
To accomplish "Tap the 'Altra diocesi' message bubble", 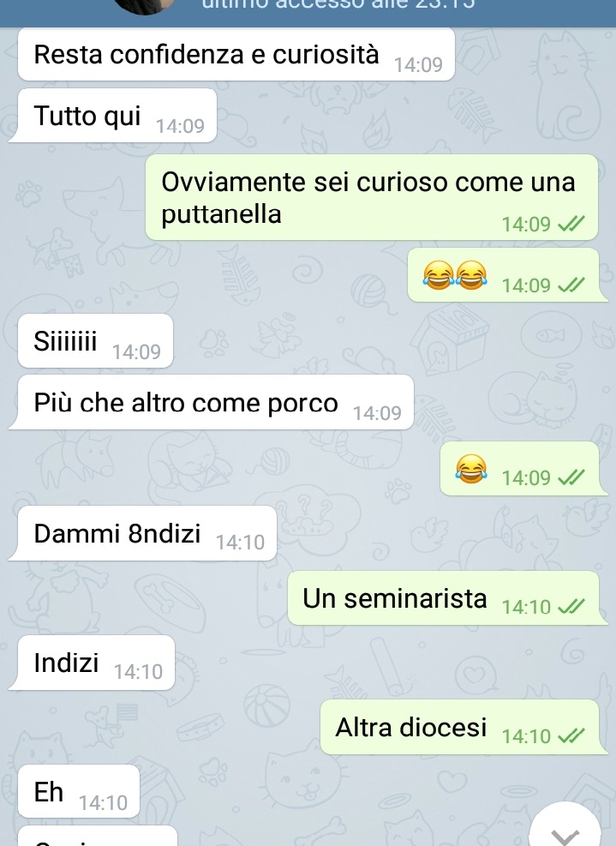I will [x=463, y=728].
